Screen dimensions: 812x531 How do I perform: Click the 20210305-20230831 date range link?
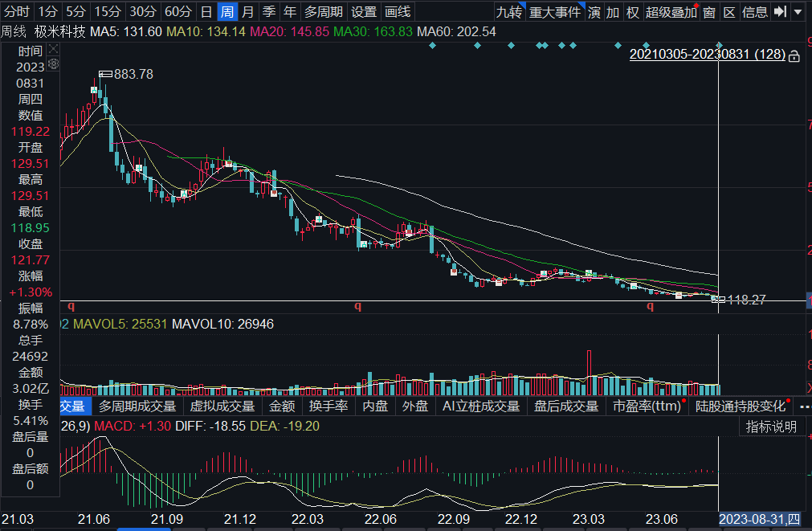click(x=706, y=55)
